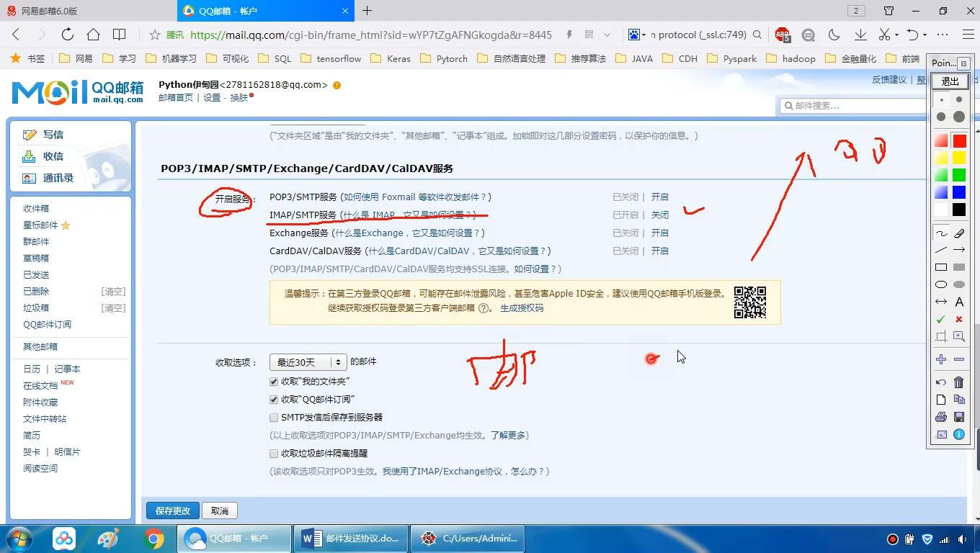Select the text A tool in Pointofix
The height and width of the screenshot is (553, 980).
coord(959,302)
